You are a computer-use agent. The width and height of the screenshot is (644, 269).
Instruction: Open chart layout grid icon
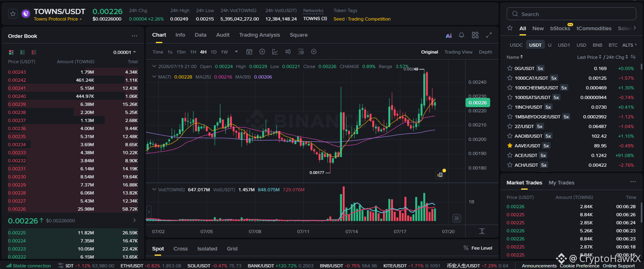(x=475, y=35)
